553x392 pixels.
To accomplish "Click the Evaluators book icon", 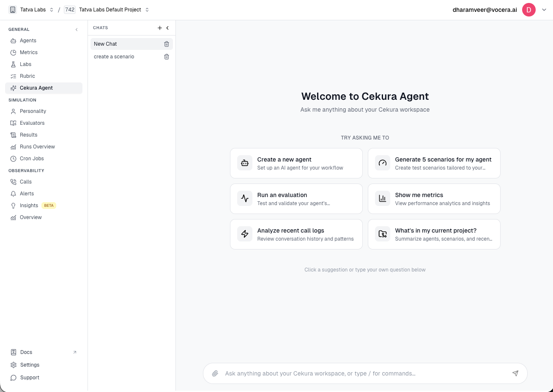I will pos(14,123).
